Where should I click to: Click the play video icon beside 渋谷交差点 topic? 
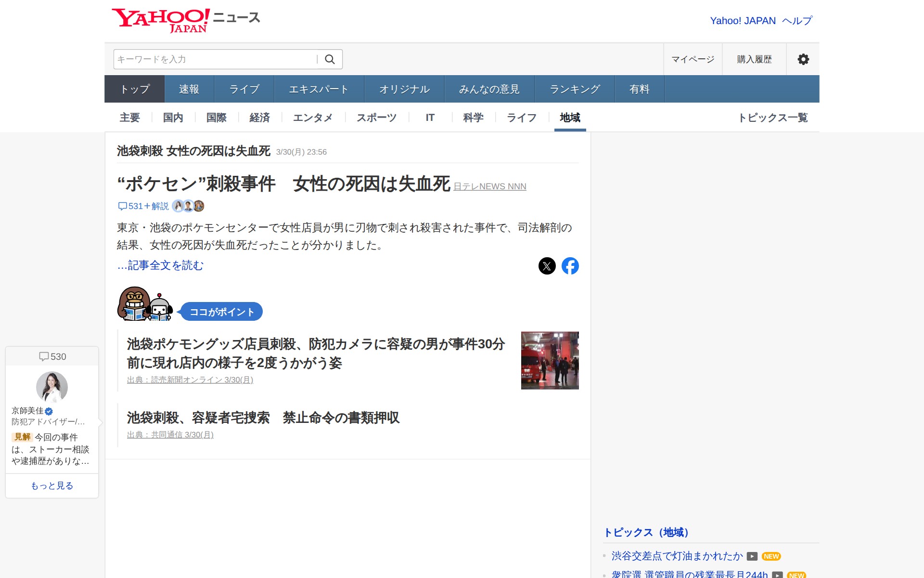[x=752, y=556]
